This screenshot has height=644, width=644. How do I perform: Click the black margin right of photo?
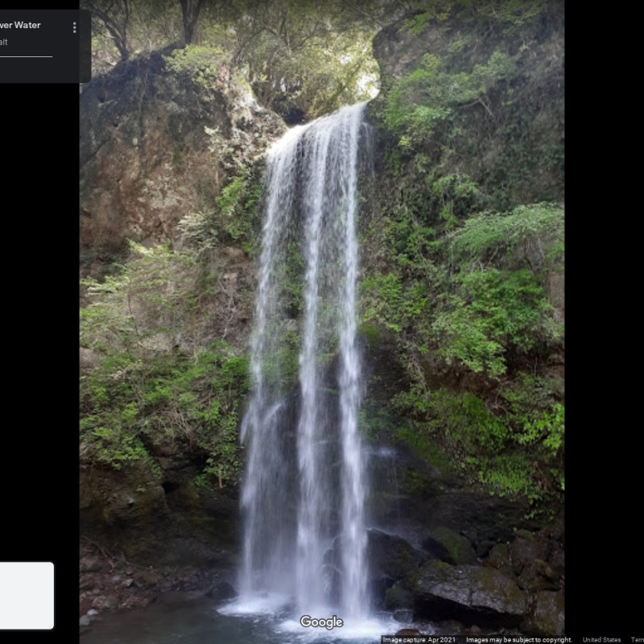click(x=604, y=322)
